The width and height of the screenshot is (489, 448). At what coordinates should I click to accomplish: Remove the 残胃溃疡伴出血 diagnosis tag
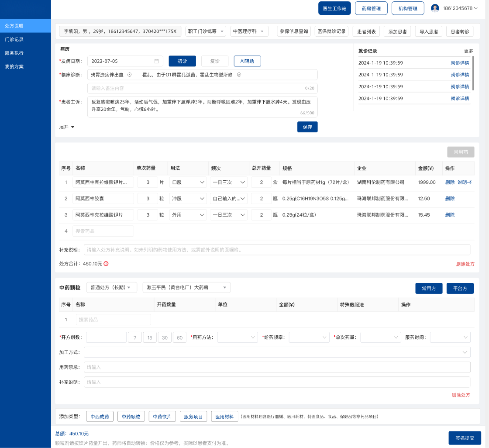click(129, 75)
